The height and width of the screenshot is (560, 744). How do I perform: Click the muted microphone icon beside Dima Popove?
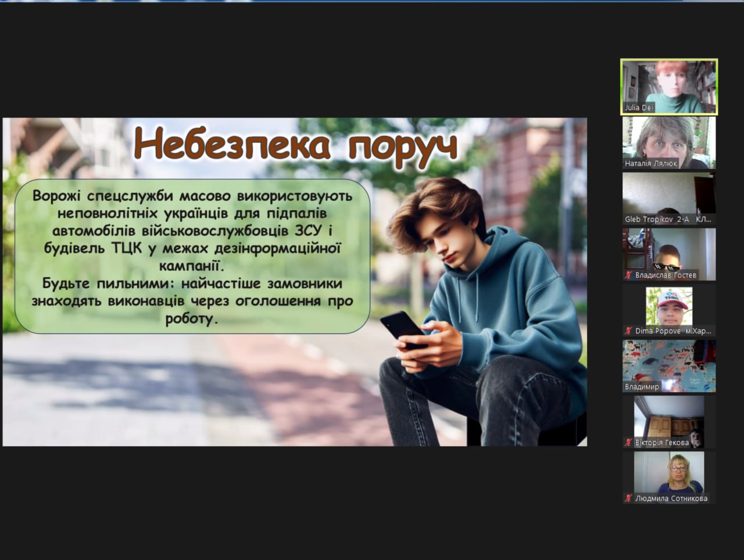[628, 331]
